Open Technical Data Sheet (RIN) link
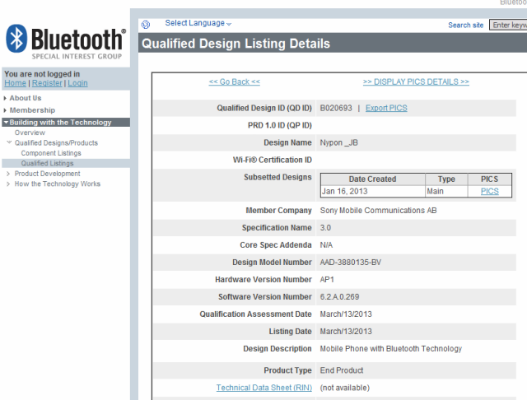The height and width of the screenshot is (400, 527). pyautogui.click(x=264, y=388)
